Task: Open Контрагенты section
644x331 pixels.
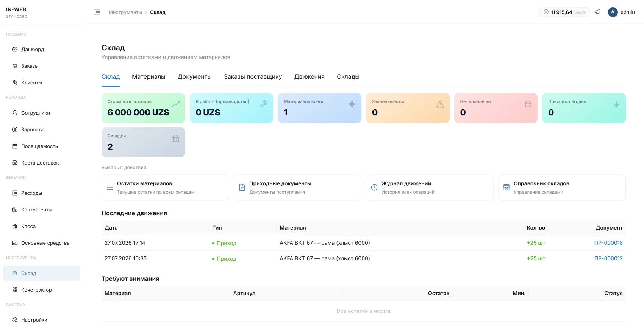Action: [42, 210]
